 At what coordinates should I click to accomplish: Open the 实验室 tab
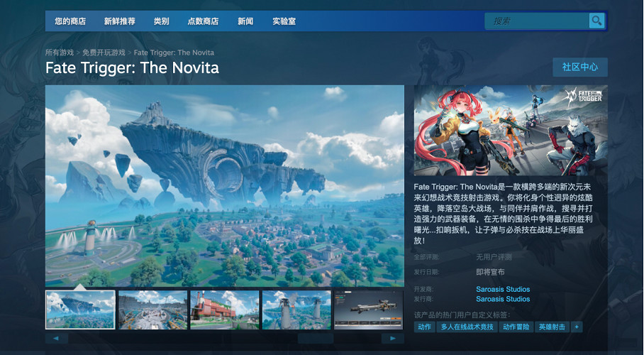[284, 21]
